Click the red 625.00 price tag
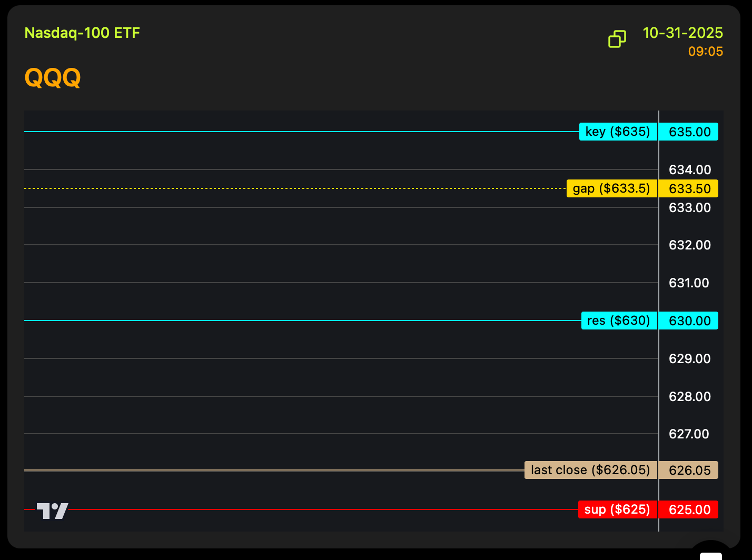 689,510
